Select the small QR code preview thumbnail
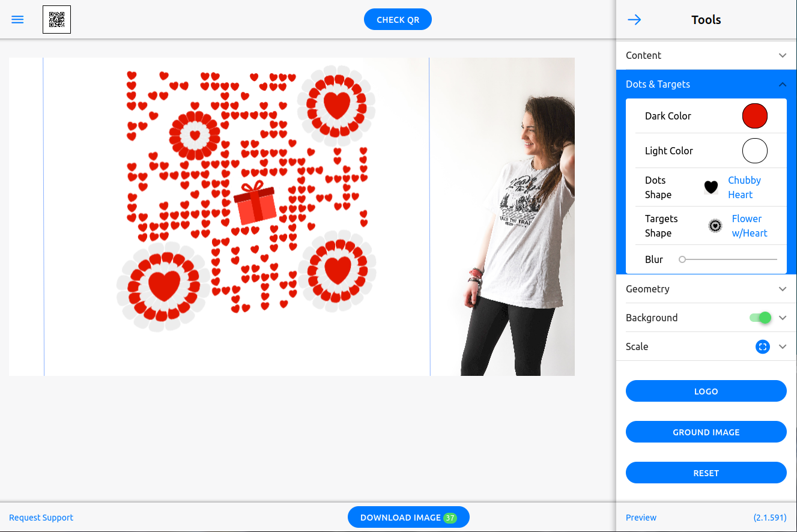This screenshot has height=532, width=797. pos(56,19)
